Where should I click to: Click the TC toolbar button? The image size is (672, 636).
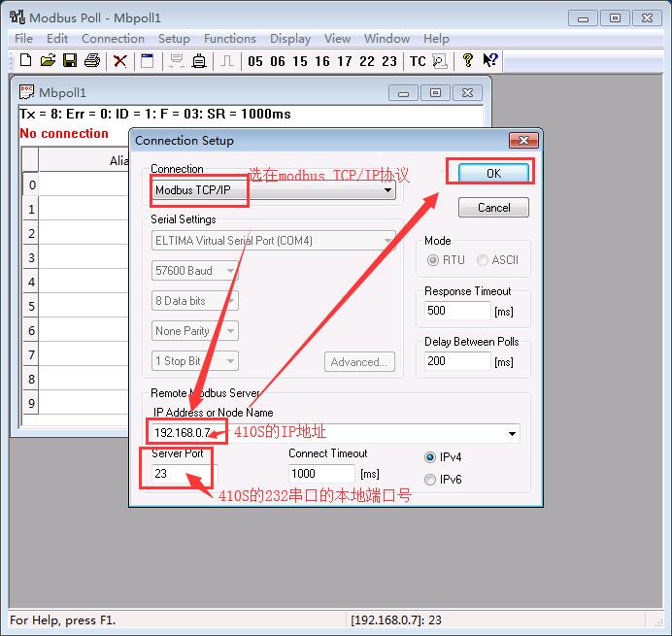[x=418, y=61]
